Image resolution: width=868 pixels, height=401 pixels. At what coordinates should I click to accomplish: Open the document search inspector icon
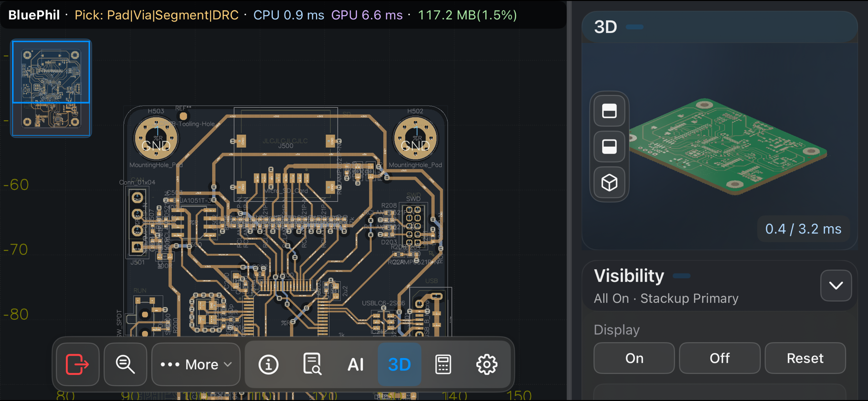[312, 364]
